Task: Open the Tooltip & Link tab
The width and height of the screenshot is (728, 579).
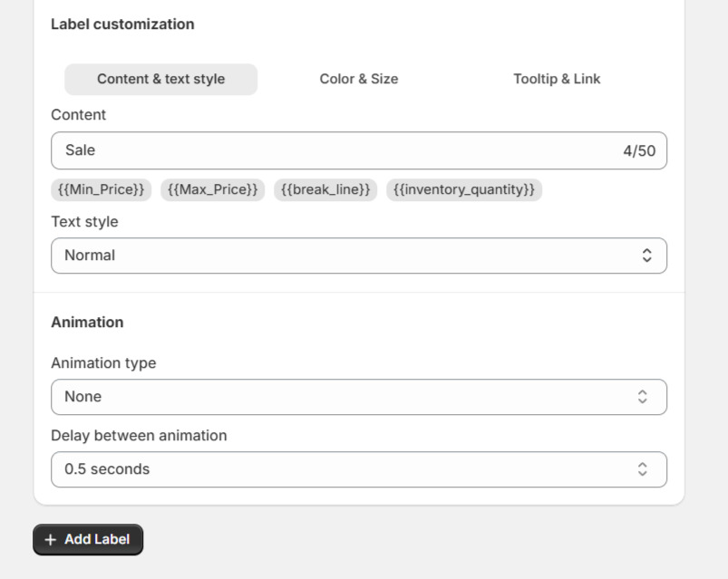Action: click(x=557, y=79)
